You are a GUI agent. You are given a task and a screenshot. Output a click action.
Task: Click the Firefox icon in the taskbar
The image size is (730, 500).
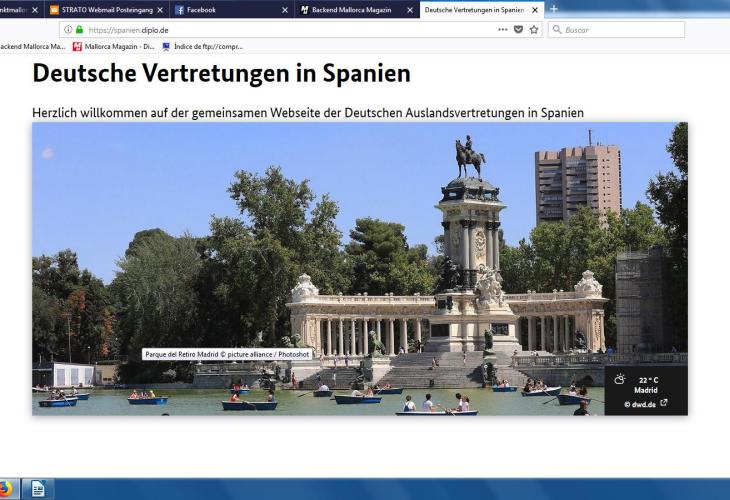tap(5, 489)
